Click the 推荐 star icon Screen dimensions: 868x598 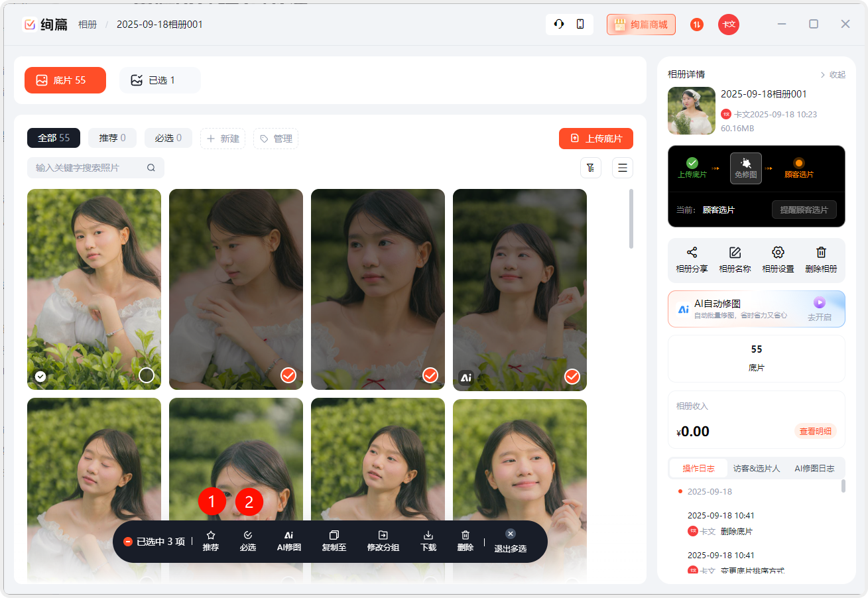coord(211,536)
